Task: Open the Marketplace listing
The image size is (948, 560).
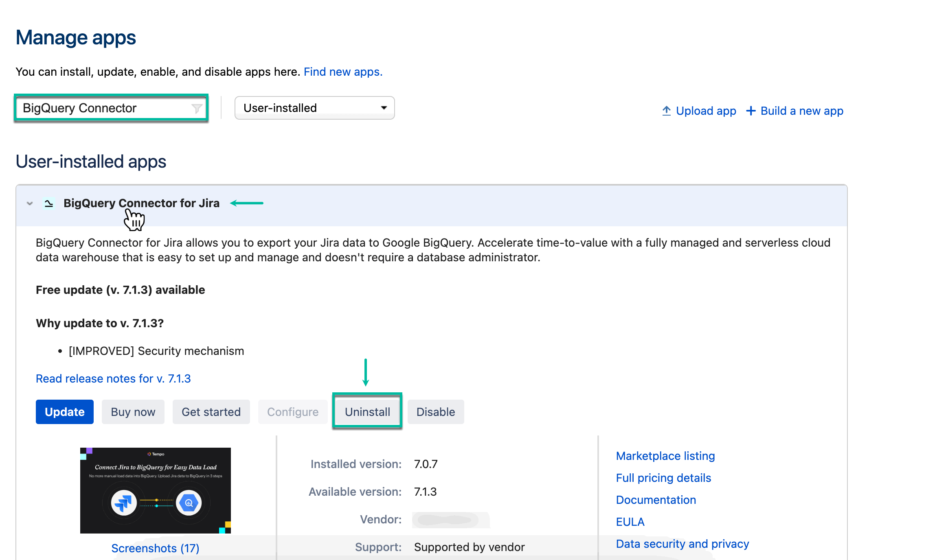Action: coord(665,456)
